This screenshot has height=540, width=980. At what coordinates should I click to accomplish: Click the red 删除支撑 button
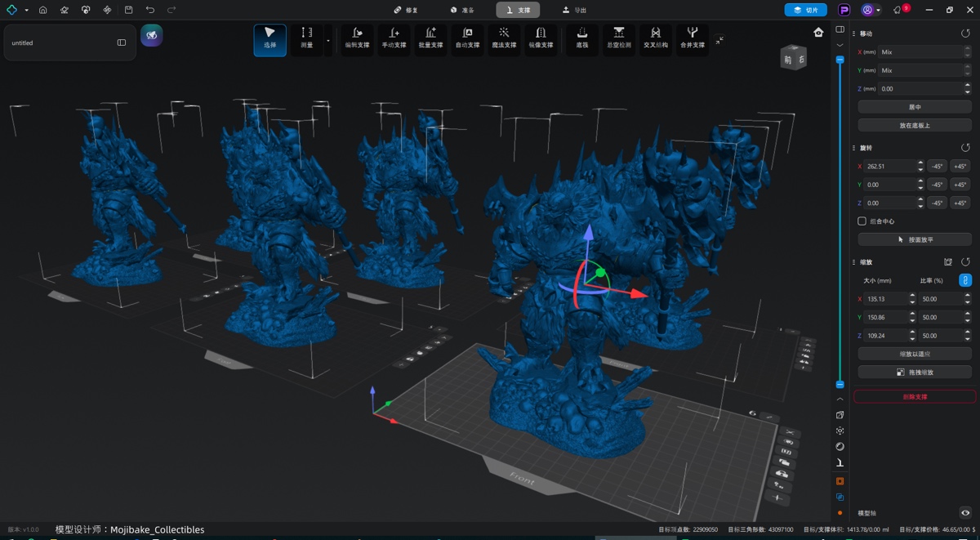coord(914,396)
